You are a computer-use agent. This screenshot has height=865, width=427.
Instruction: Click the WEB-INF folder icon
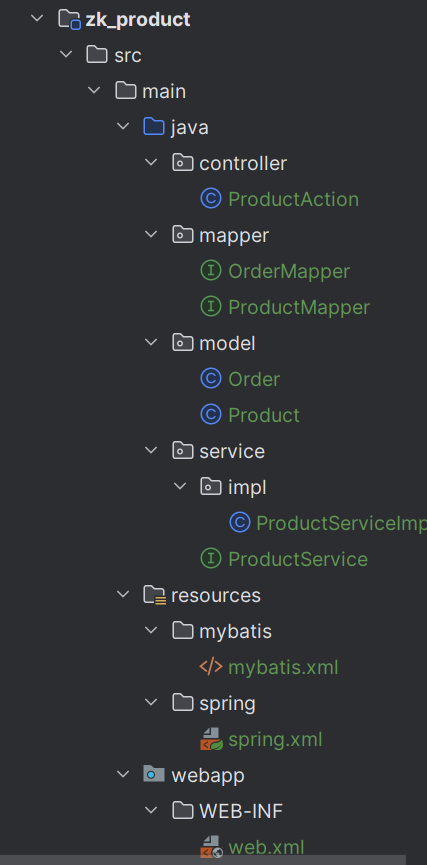pos(183,810)
